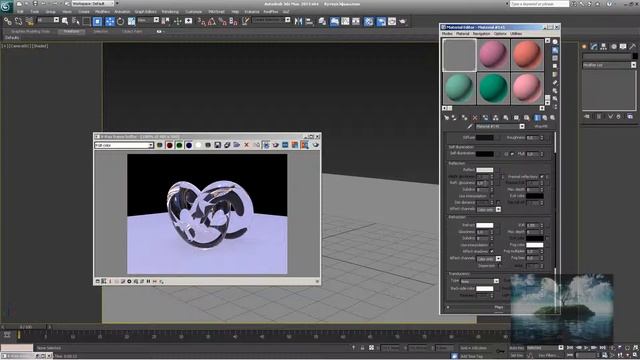The width and height of the screenshot is (640, 360).
Task: Activate the Select and Move tool
Action: point(110,21)
